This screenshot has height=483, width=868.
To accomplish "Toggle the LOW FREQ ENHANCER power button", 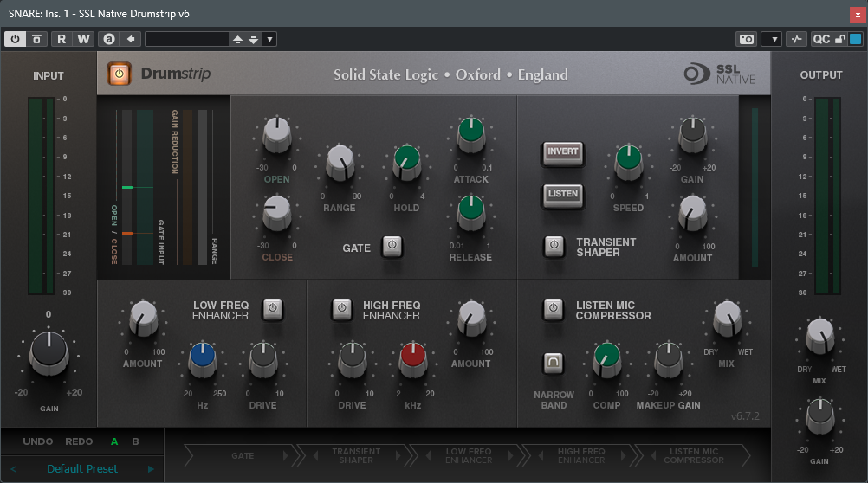I will click(x=272, y=309).
